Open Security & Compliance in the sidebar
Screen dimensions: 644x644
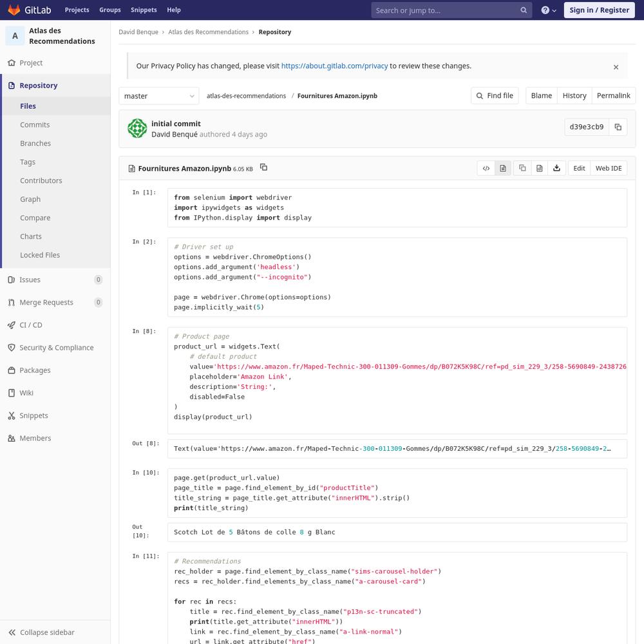[55, 348]
